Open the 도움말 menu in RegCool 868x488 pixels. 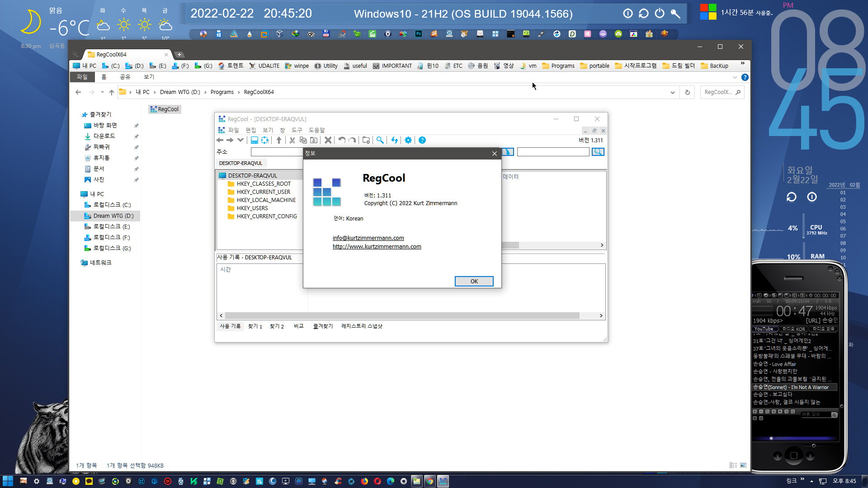coord(317,130)
